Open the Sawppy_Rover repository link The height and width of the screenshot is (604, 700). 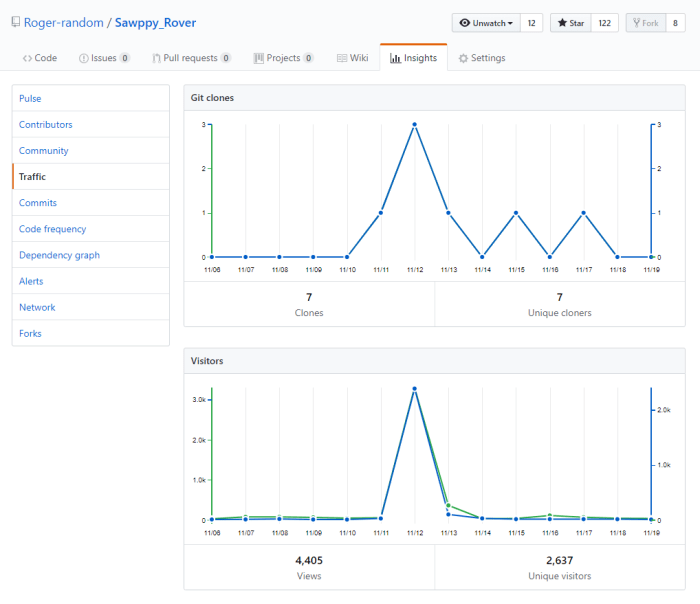point(155,22)
